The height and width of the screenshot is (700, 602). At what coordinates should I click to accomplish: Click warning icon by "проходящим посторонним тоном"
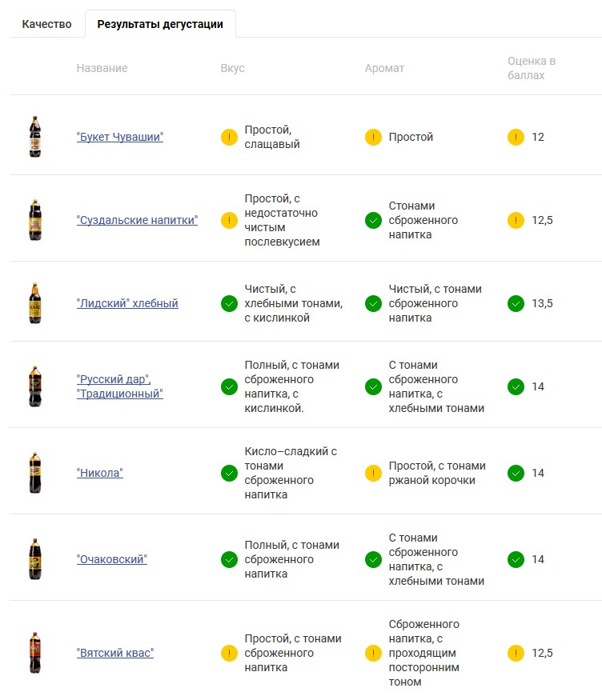[373, 653]
